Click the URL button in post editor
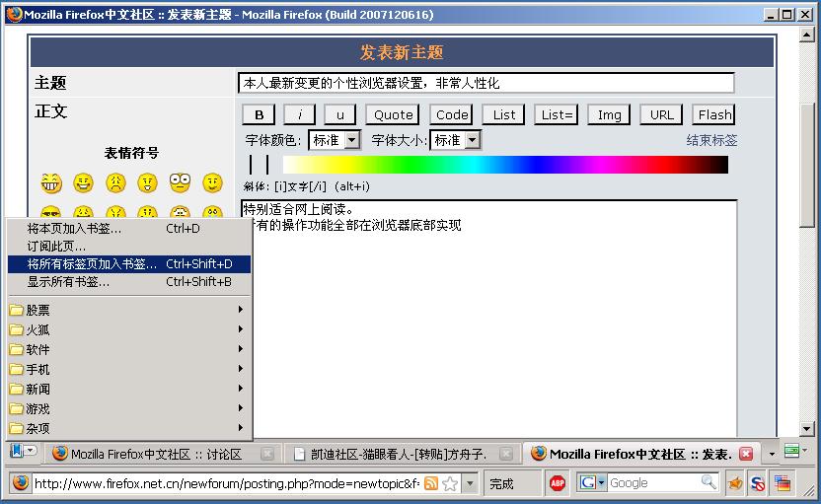This screenshot has height=504, width=821. click(662, 114)
